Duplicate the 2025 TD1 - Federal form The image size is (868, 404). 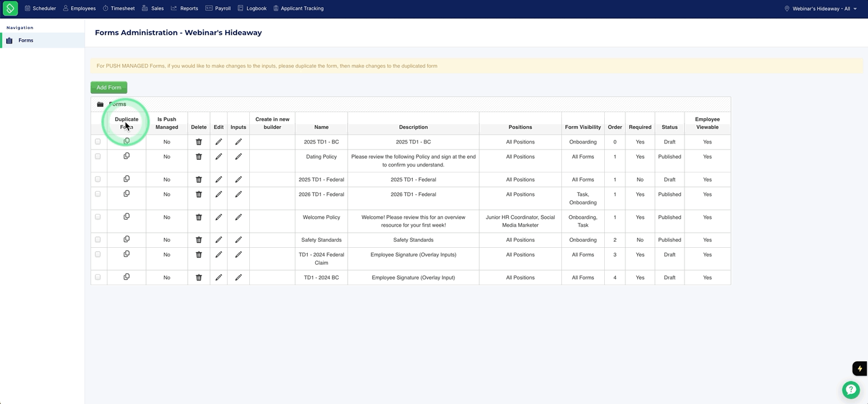[126, 179]
